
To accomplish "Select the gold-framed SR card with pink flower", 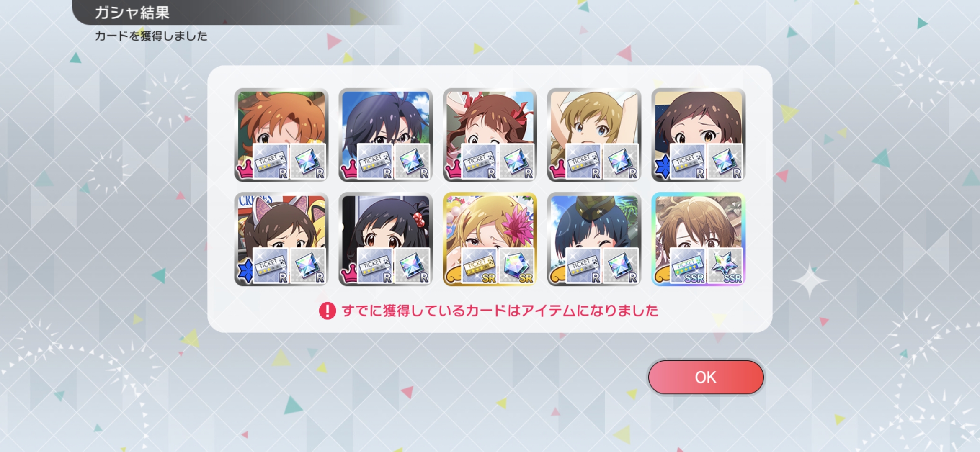I will coord(490,239).
